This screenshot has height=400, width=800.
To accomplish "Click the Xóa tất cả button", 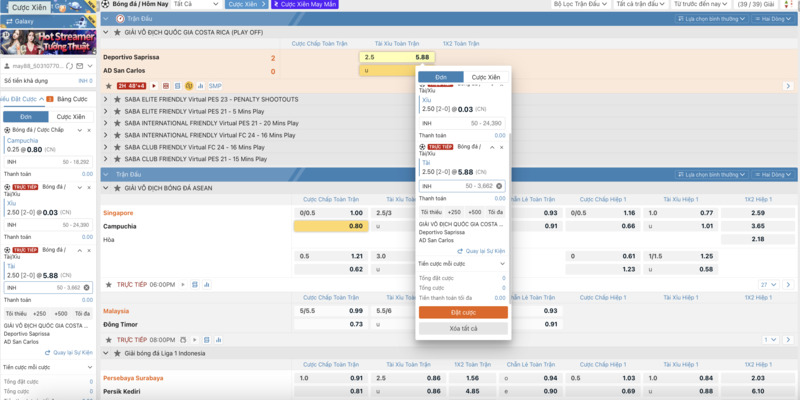I will pos(463,329).
